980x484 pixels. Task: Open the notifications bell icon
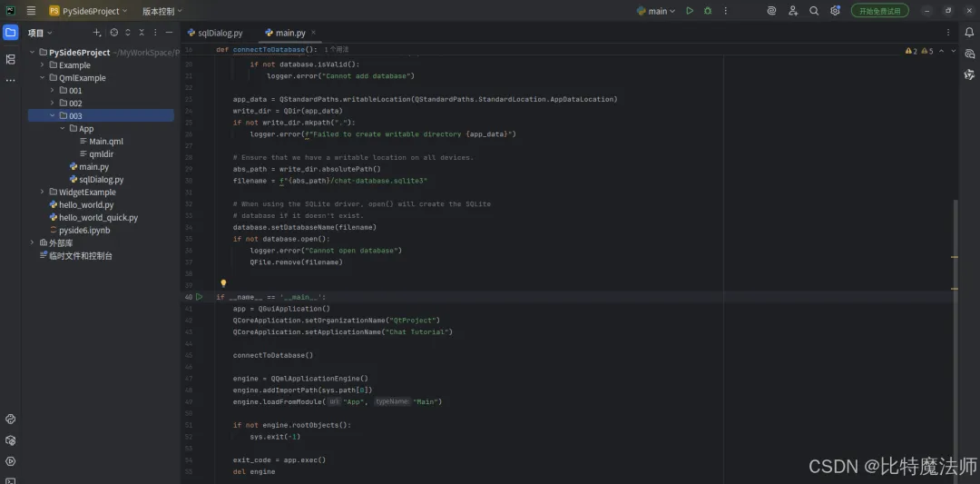969,33
